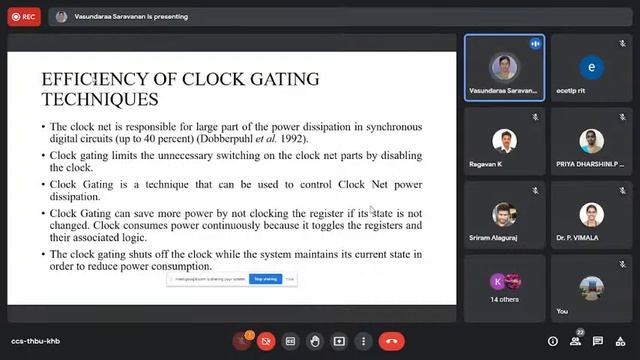Screen dimensions: 640x360
Task: Click the purple K avatar in 14 others
Action: [498, 282]
